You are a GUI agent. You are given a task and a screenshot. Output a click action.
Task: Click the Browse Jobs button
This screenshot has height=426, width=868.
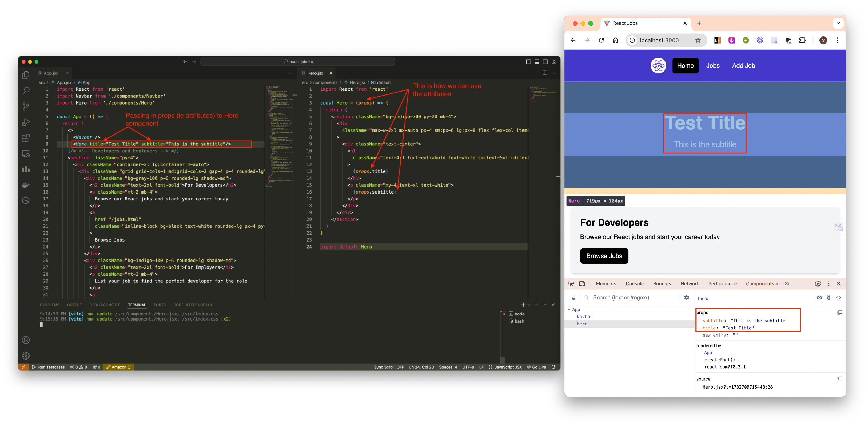point(604,256)
